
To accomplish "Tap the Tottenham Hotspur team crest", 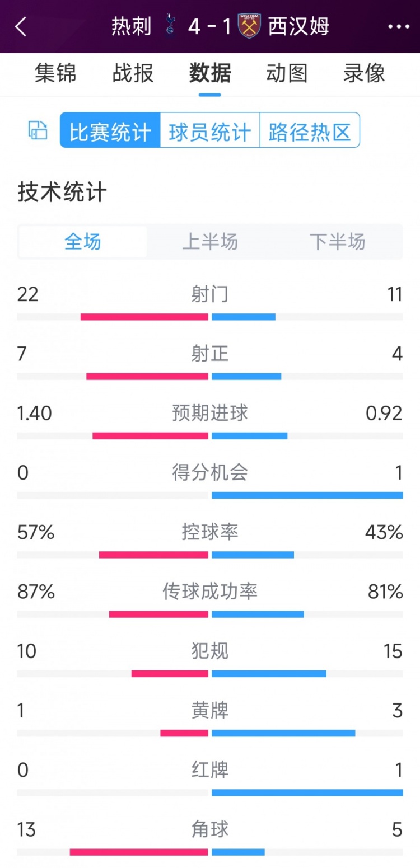I will pyautogui.click(x=171, y=26).
